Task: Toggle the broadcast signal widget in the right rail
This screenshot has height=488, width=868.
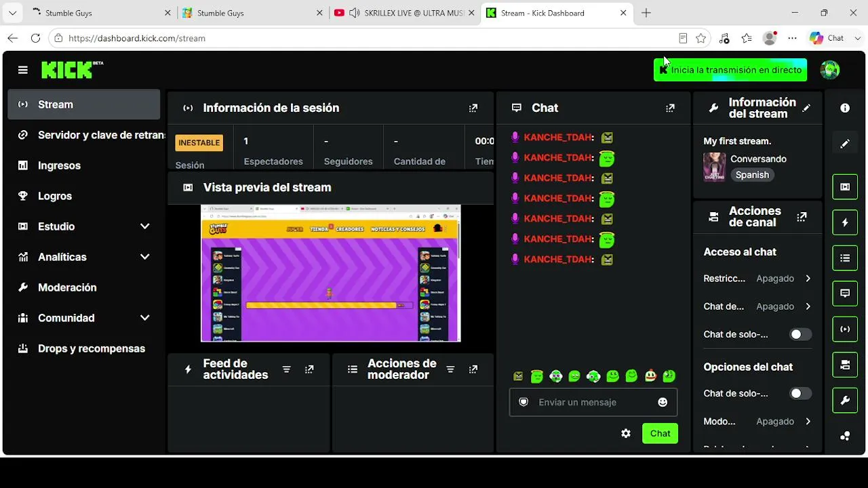Action: [x=845, y=329]
